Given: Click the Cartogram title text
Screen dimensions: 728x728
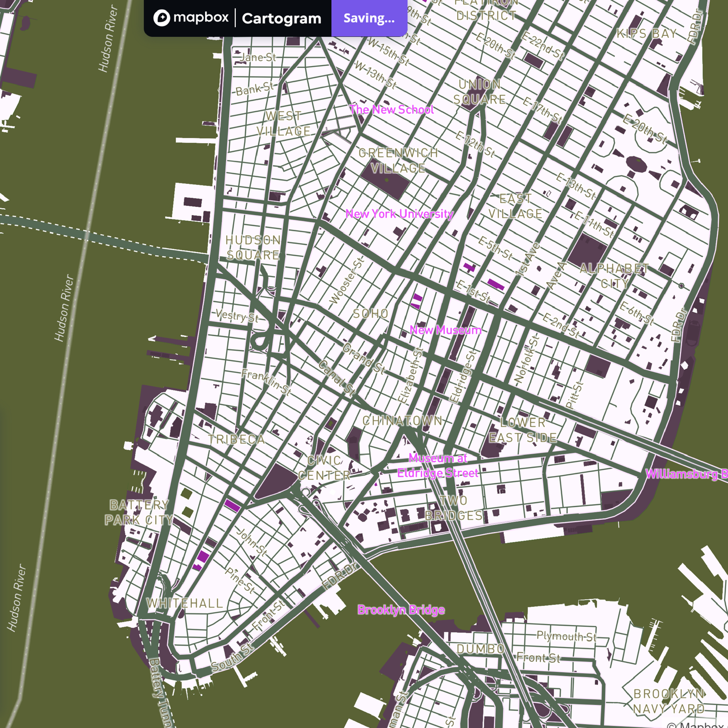Looking at the screenshot, I should coord(281,18).
